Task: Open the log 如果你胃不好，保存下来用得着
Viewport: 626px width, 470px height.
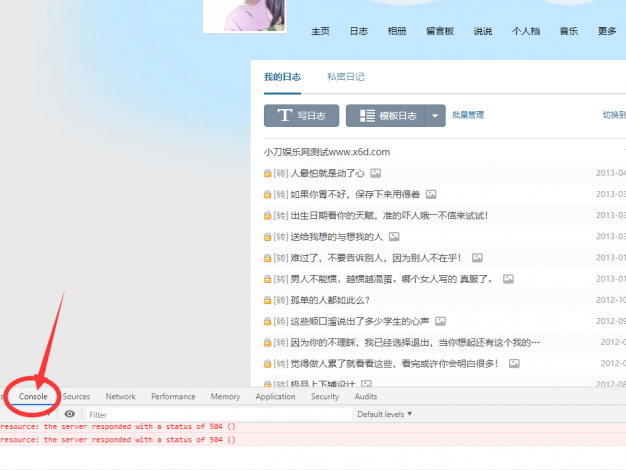Action: [x=355, y=194]
